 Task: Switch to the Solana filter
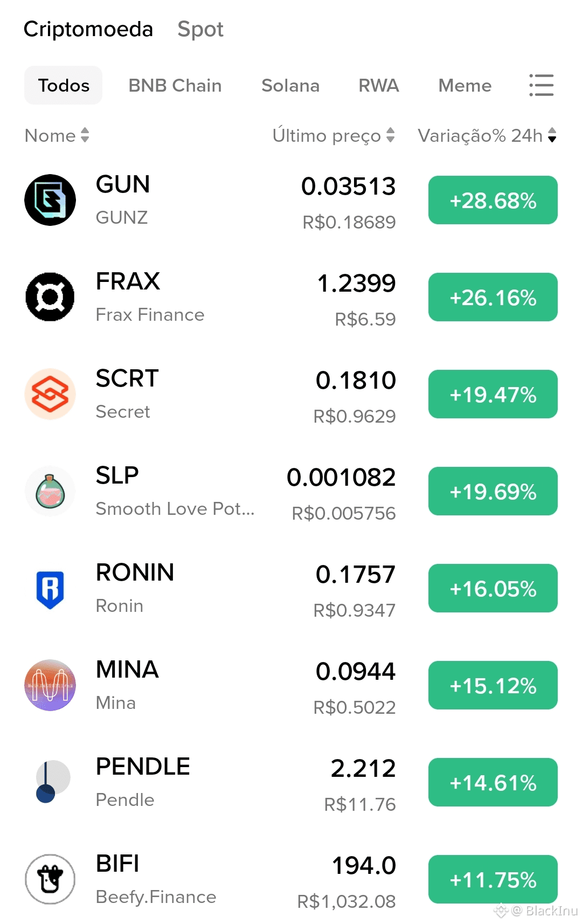click(290, 85)
